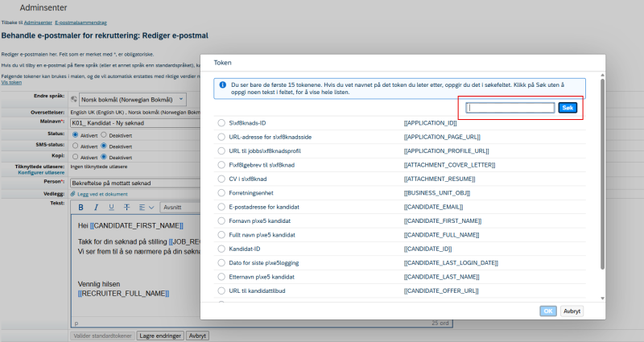Screen dimensions: 644x342
Task: Open the Konfigurer utløsere link
Action: coord(41,172)
